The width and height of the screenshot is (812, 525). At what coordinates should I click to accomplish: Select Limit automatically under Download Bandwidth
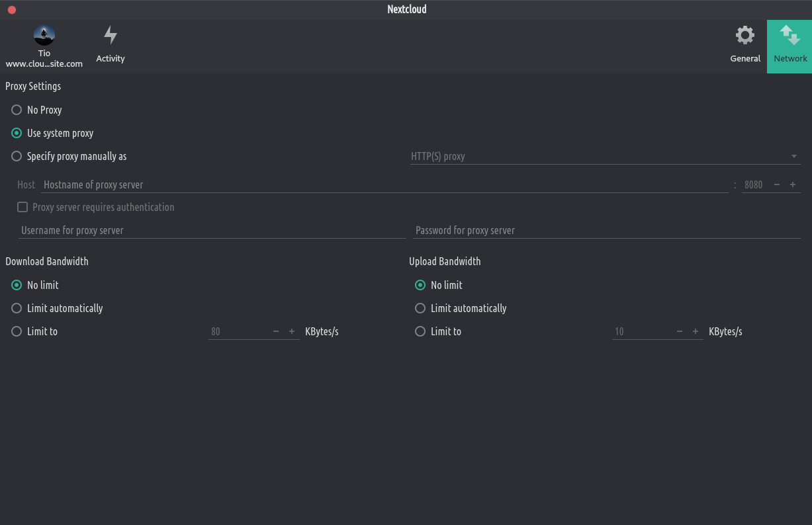point(17,309)
